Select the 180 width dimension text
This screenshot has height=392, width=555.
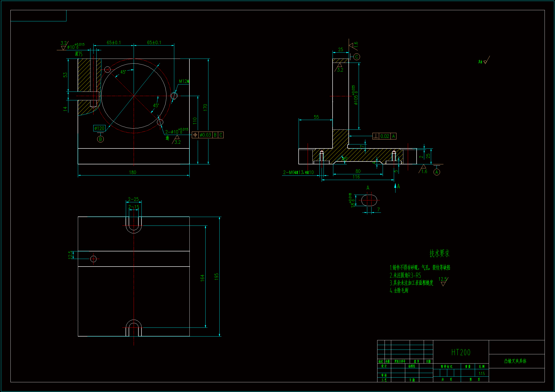click(132, 172)
